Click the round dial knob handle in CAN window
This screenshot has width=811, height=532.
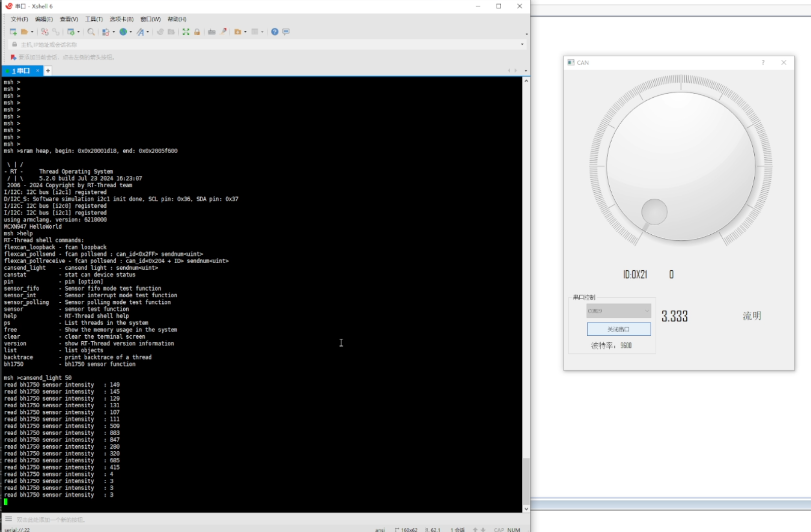click(654, 211)
